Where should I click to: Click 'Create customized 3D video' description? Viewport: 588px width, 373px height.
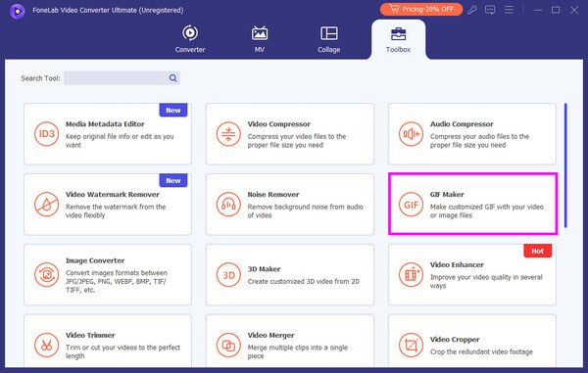click(304, 281)
